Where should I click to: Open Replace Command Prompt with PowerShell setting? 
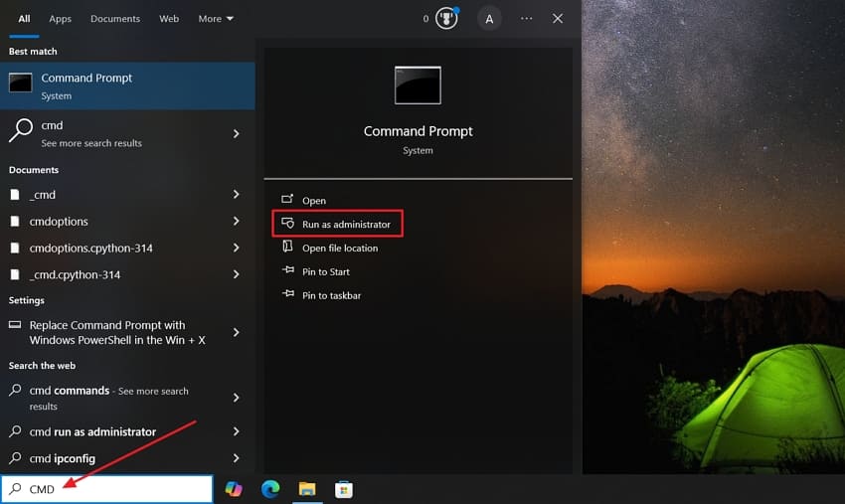point(127,333)
